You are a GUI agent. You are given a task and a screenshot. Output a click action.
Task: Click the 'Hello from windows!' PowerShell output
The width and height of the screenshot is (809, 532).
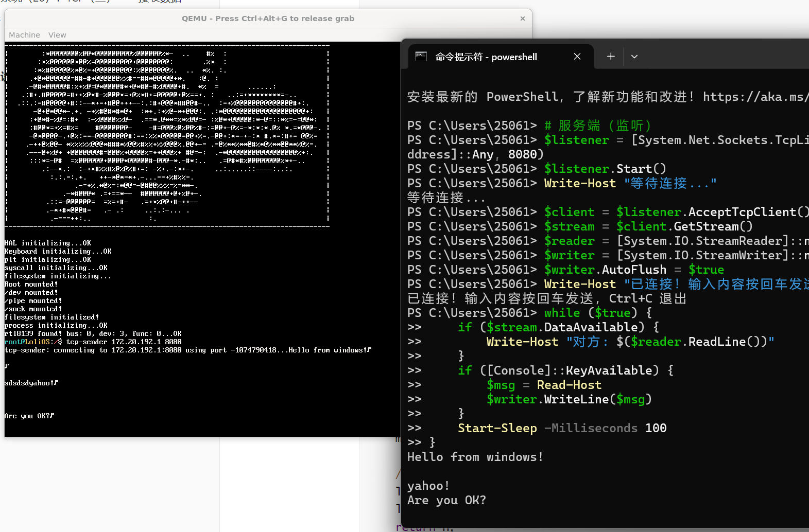click(475, 457)
